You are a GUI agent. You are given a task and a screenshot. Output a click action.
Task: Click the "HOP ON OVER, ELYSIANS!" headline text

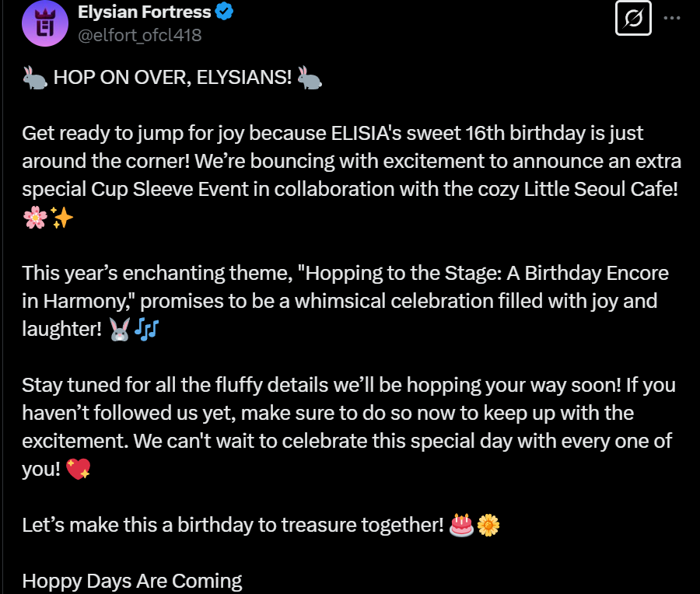click(172, 78)
